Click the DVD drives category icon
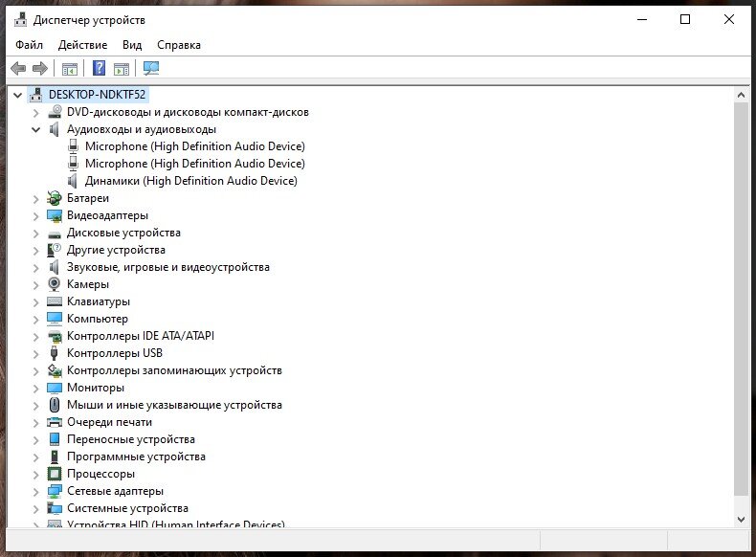756x557 pixels. 55,112
